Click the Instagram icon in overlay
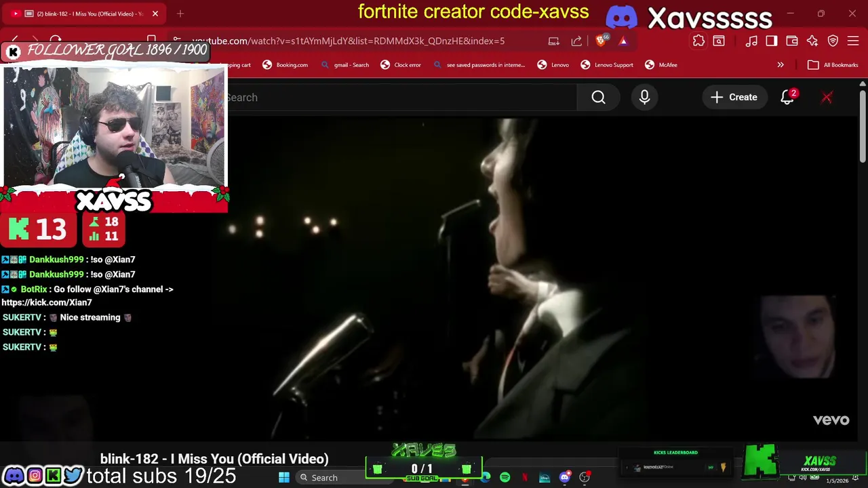This screenshot has width=868, height=488. click(35, 476)
